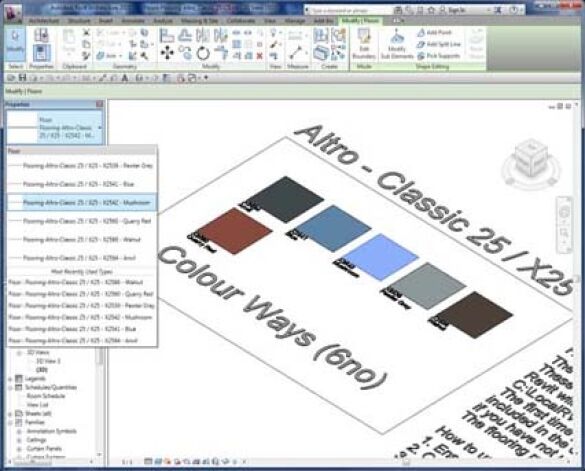Viewport: 585px width, 471px height.
Task: Open quick access toolbar customize dropdown
Action: point(206,78)
